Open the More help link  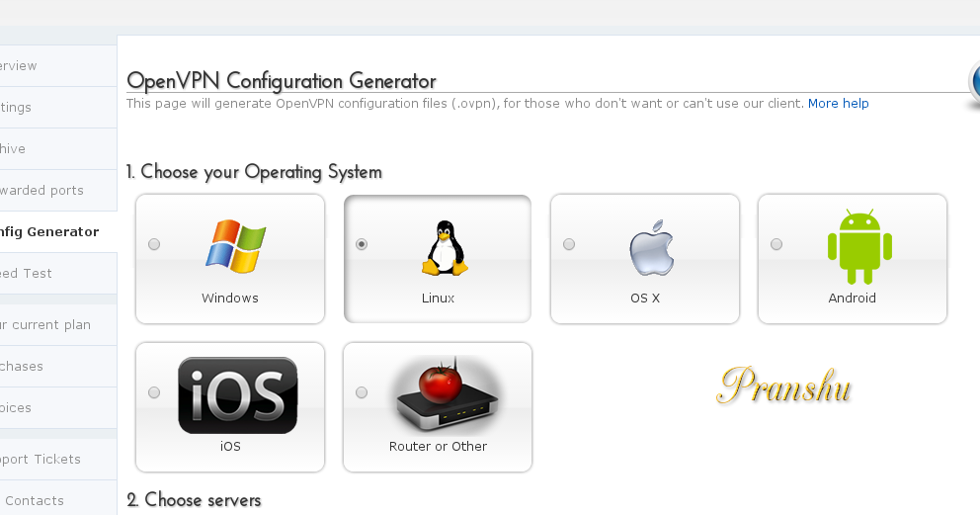pyautogui.click(x=838, y=103)
